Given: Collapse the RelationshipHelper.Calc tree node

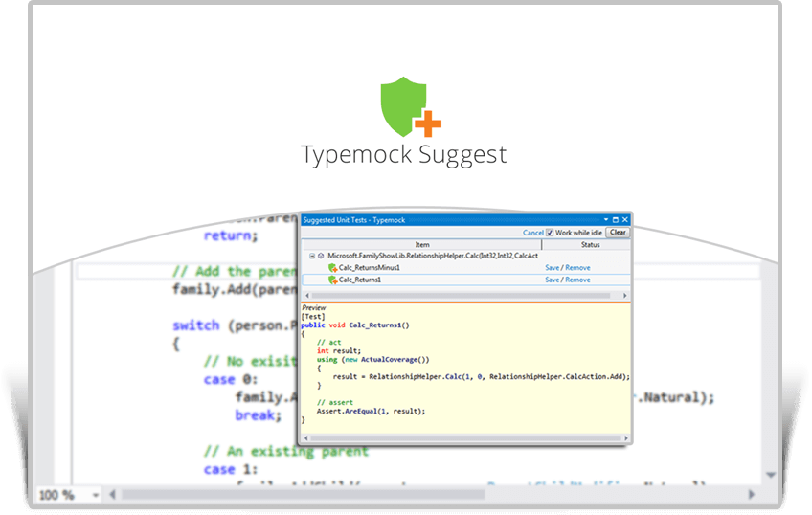Looking at the screenshot, I should 310,257.
